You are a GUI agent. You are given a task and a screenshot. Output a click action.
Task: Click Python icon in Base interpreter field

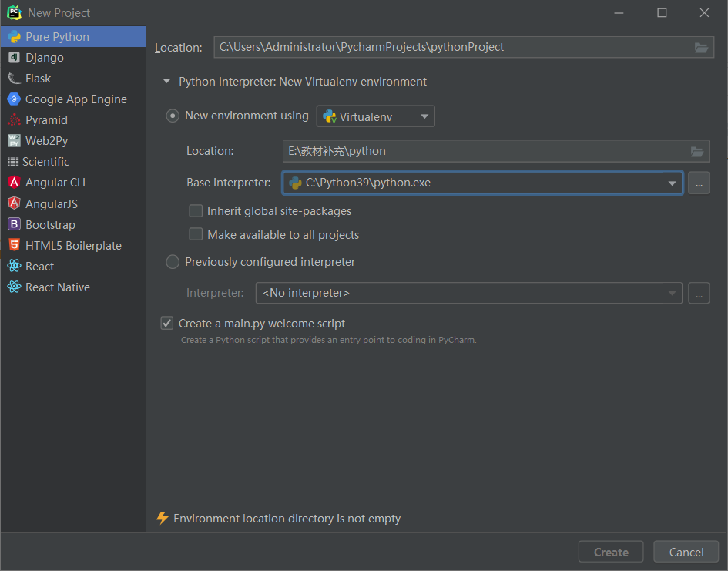tap(295, 183)
